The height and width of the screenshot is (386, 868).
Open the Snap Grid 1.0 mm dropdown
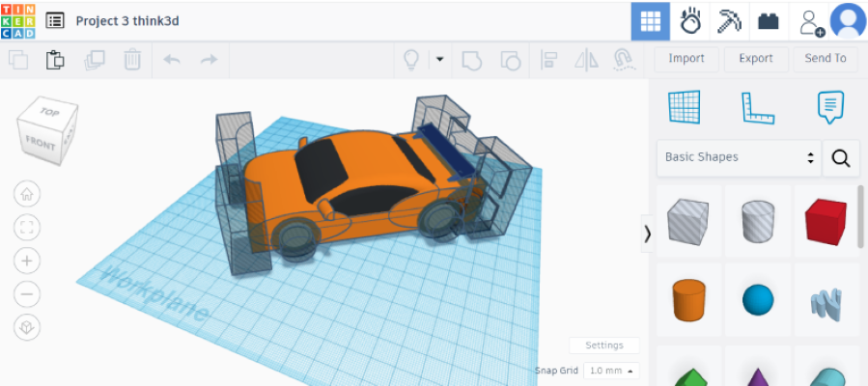tap(612, 371)
